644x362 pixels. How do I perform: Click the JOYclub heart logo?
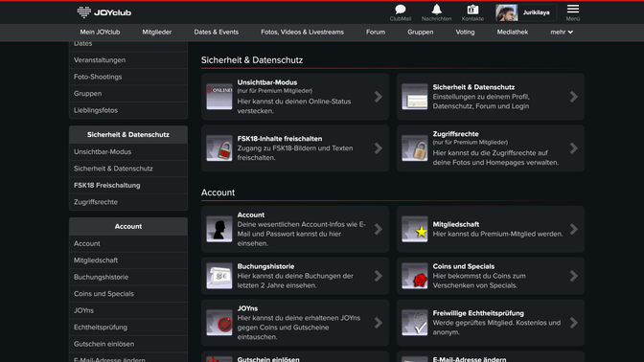pyautogui.click(x=83, y=12)
